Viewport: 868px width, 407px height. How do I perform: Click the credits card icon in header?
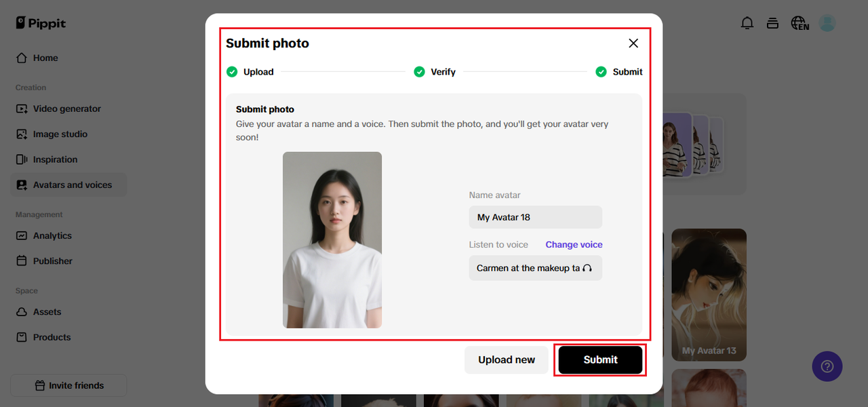(x=772, y=23)
